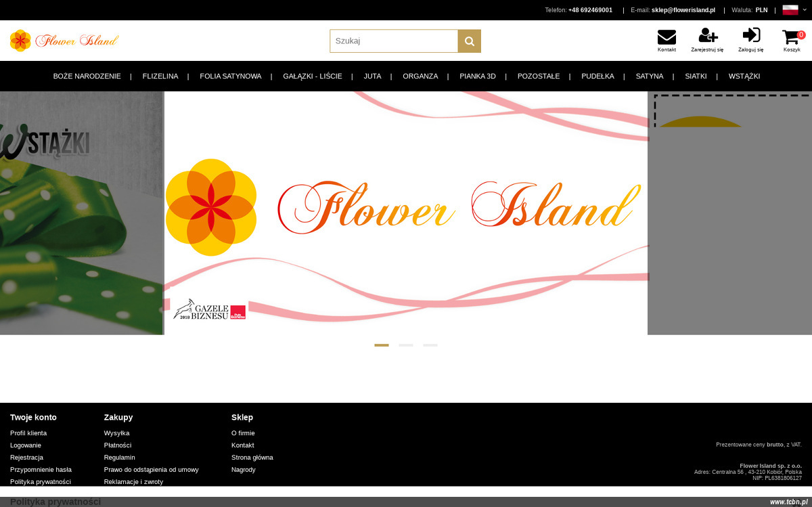812x507 pixels.
Task: Open the Polish flag language selector
Action: point(790,9)
